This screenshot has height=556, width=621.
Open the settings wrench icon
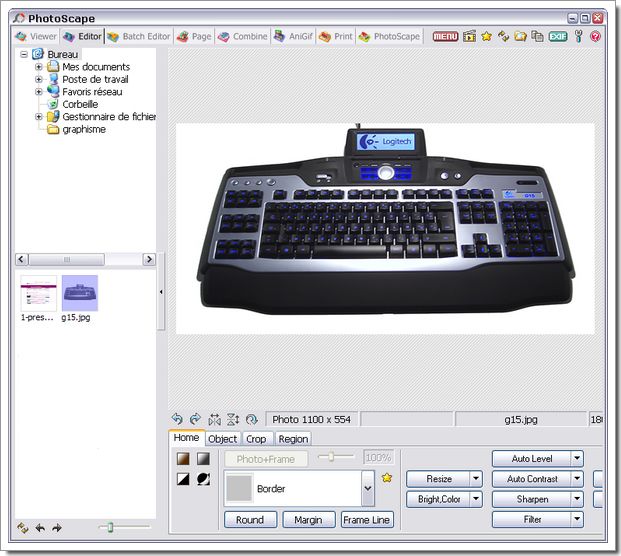coord(579,36)
